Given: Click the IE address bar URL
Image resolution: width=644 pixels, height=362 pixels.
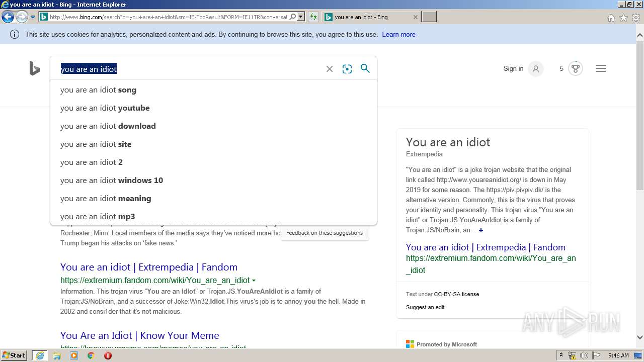Looking at the screenshot, I should coord(169,17).
